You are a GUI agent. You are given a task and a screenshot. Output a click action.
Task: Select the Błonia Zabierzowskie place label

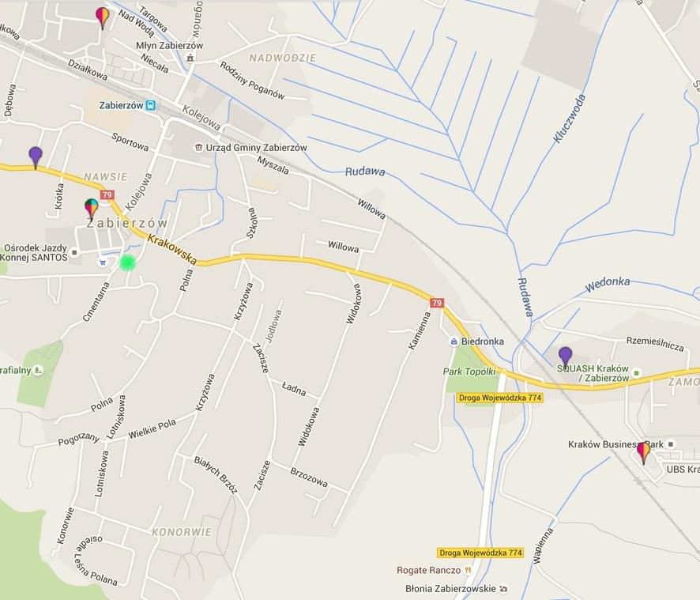point(451,588)
